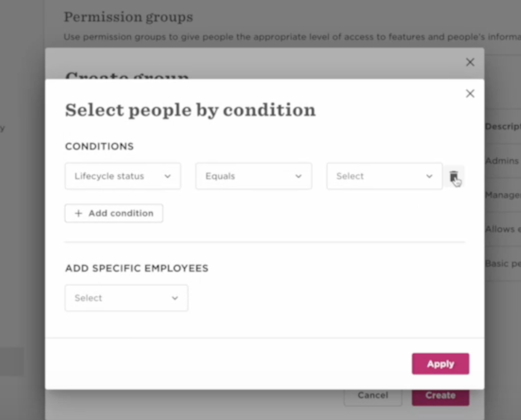This screenshot has width=521, height=420.
Task: Click the Cancel button behind the dialog
Action: (x=373, y=396)
